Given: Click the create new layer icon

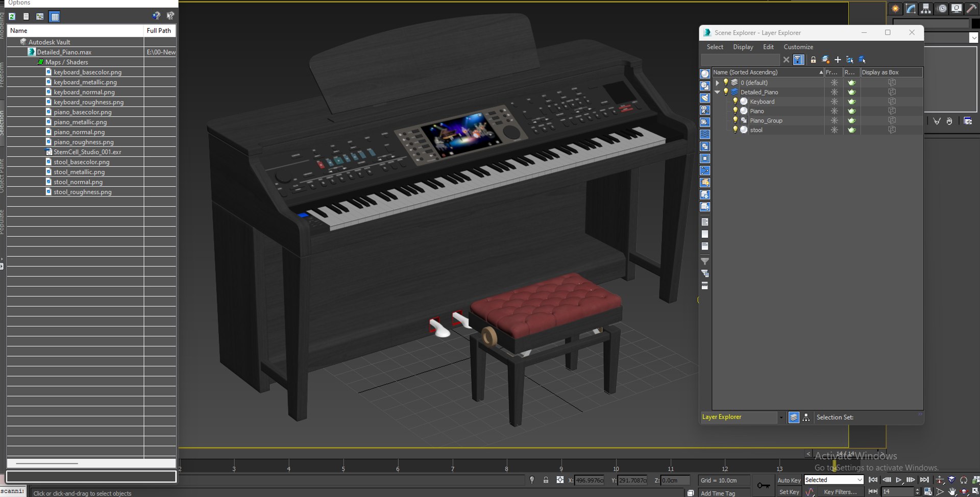Looking at the screenshot, I should (x=825, y=60).
